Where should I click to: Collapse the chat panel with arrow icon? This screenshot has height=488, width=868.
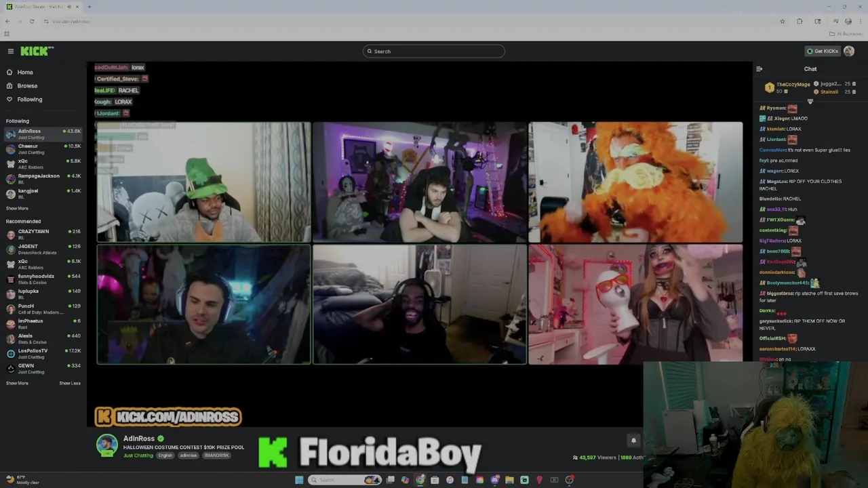759,69
